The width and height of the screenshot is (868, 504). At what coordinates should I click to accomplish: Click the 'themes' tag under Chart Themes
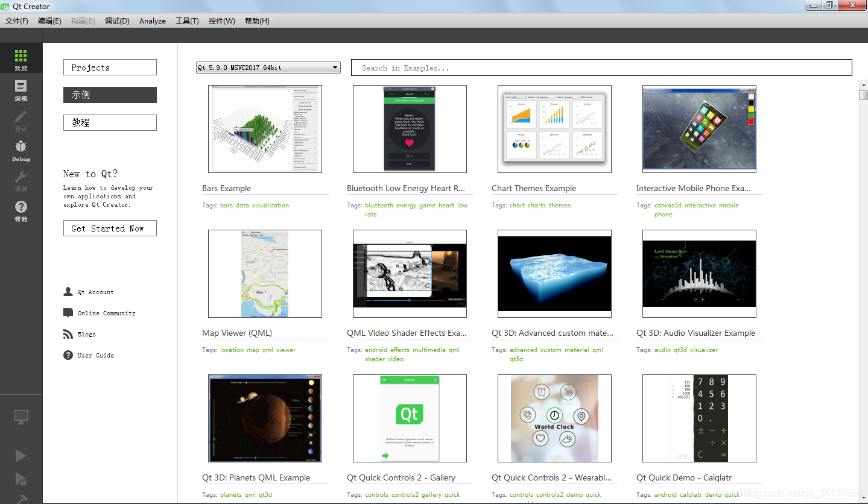point(559,205)
